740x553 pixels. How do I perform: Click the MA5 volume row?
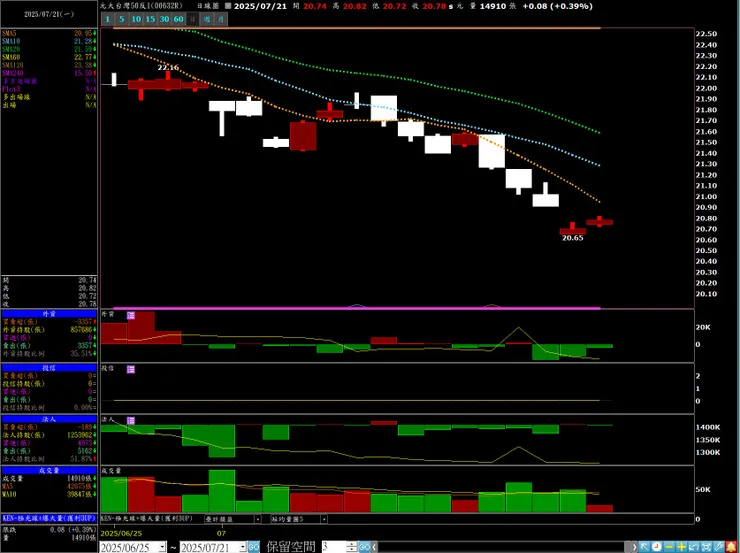(x=49, y=486)
